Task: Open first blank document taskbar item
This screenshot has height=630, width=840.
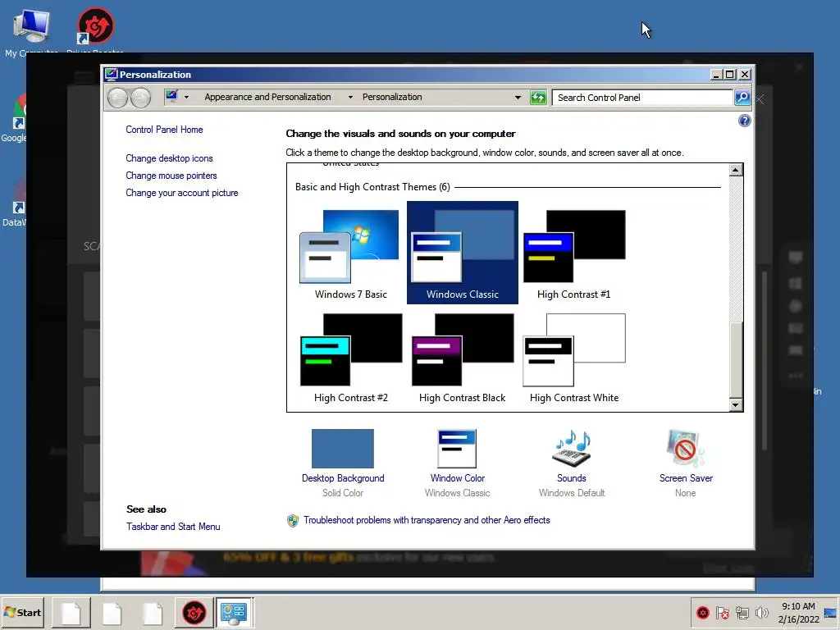Action: [x=71, y=613]
